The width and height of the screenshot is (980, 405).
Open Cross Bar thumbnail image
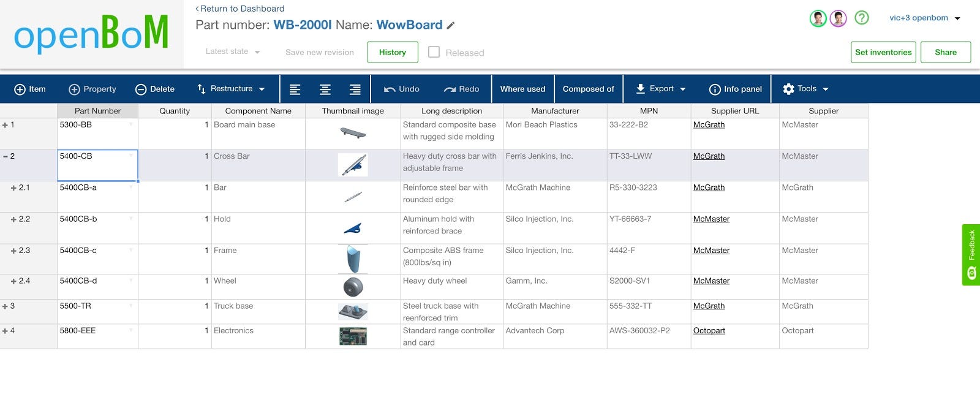pos(353,165)
